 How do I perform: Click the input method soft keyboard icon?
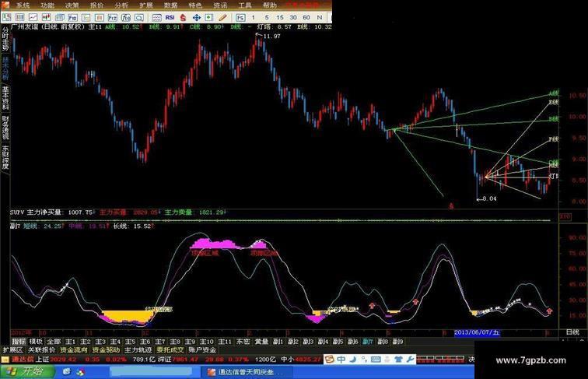[x=376, y=359]
